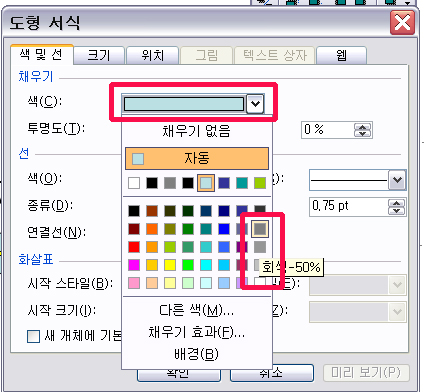Select the gold swatch next to magenta
This screenshot has height=392, width=424.
pos(152,265)
